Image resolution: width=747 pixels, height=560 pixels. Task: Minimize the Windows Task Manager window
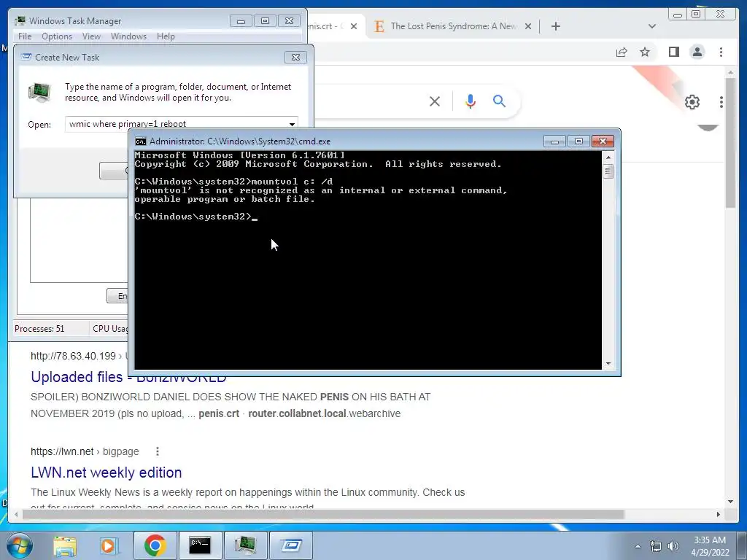[241, 21]
